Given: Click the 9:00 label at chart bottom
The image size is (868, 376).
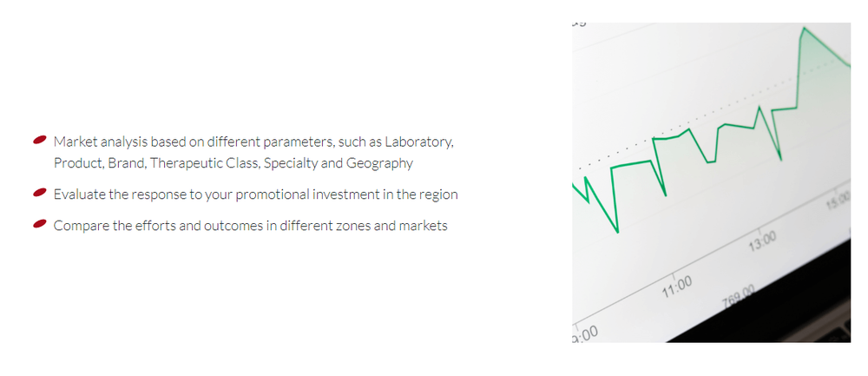Looking at the screenshot, I should (585, 334).
